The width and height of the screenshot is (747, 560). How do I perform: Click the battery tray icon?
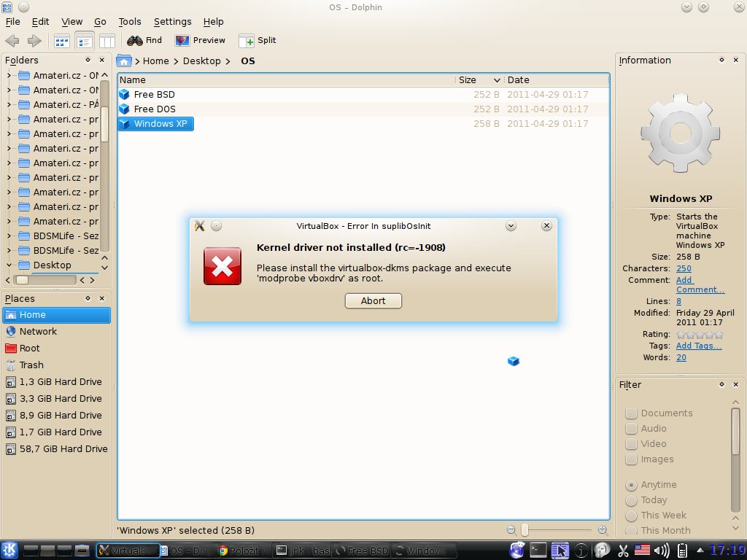click(682, 551)
